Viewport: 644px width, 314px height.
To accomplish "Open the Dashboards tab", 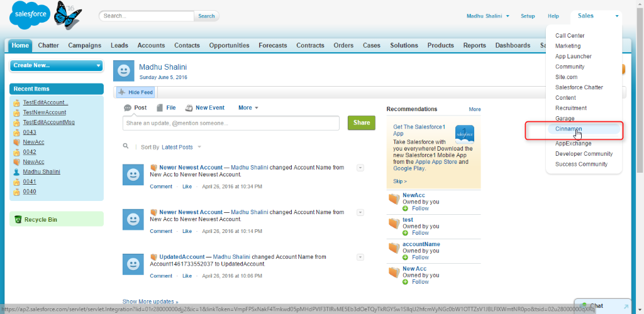I will pos(513,45).
